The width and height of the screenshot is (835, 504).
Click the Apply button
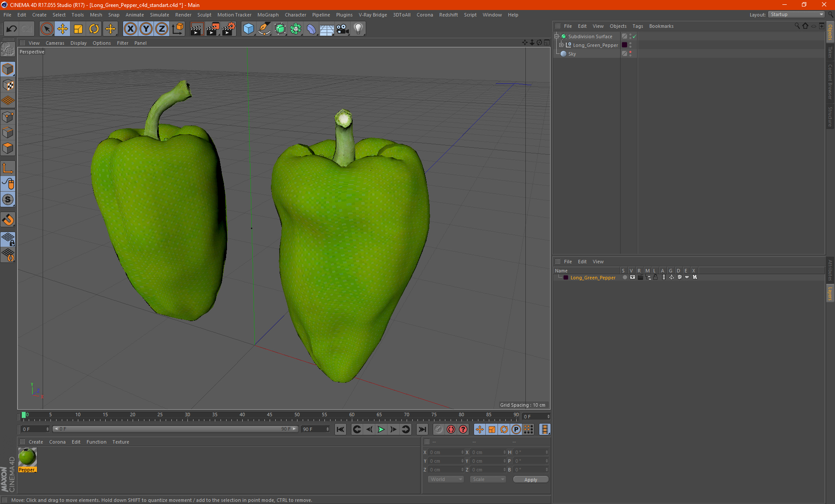[530, 480]
